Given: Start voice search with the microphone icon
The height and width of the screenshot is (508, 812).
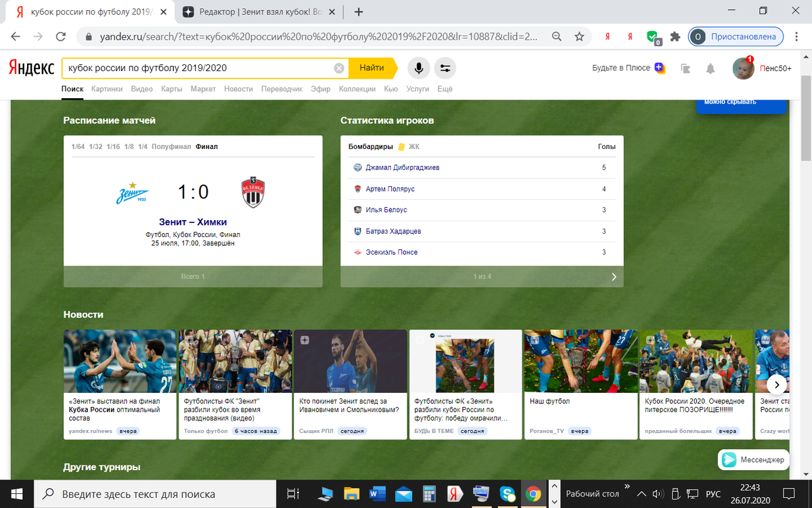Looking at the screenshot, I should click(419, 68).
